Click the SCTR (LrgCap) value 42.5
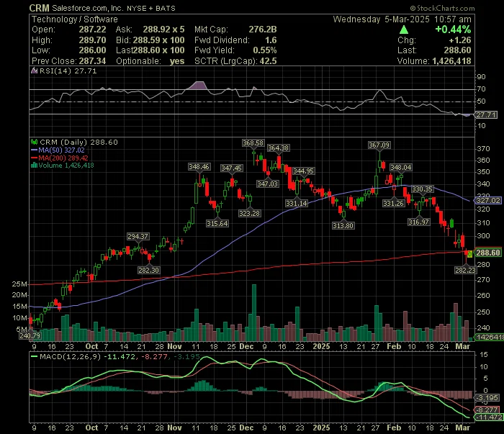504x434 pixels. tap(268, 61)
